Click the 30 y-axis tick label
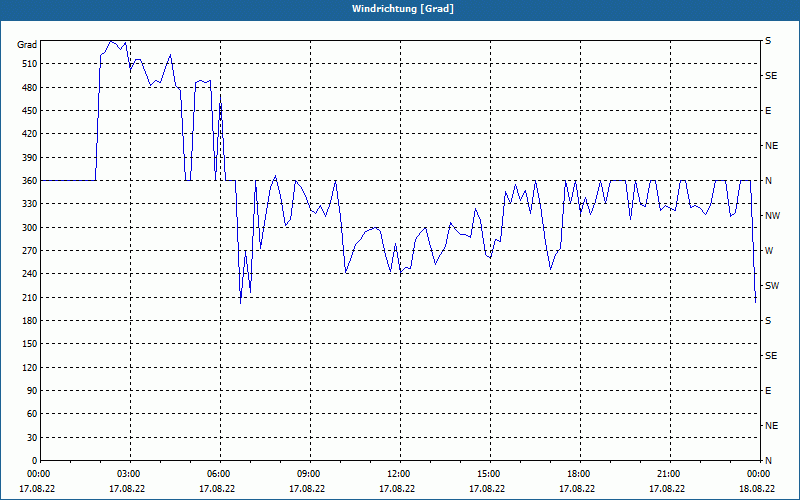Image resolution: width=800 pixels, height=500 pixels. pos(32,437)
